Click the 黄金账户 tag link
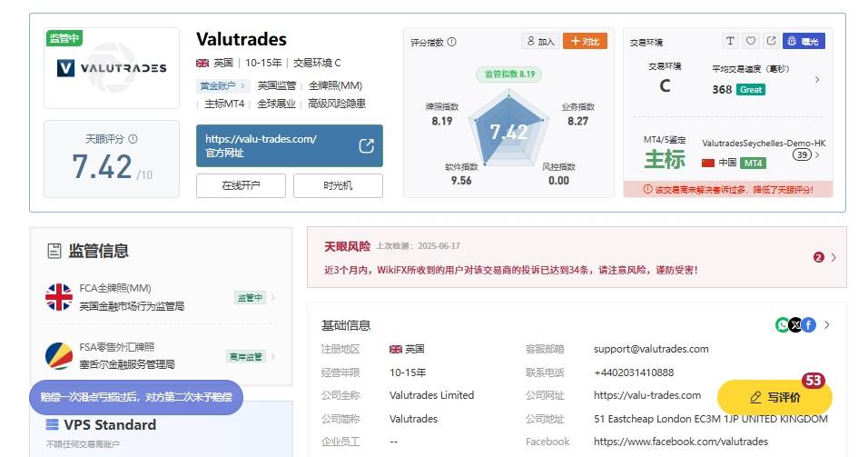This screenshot has height=457, width=868. pos(222,86)
